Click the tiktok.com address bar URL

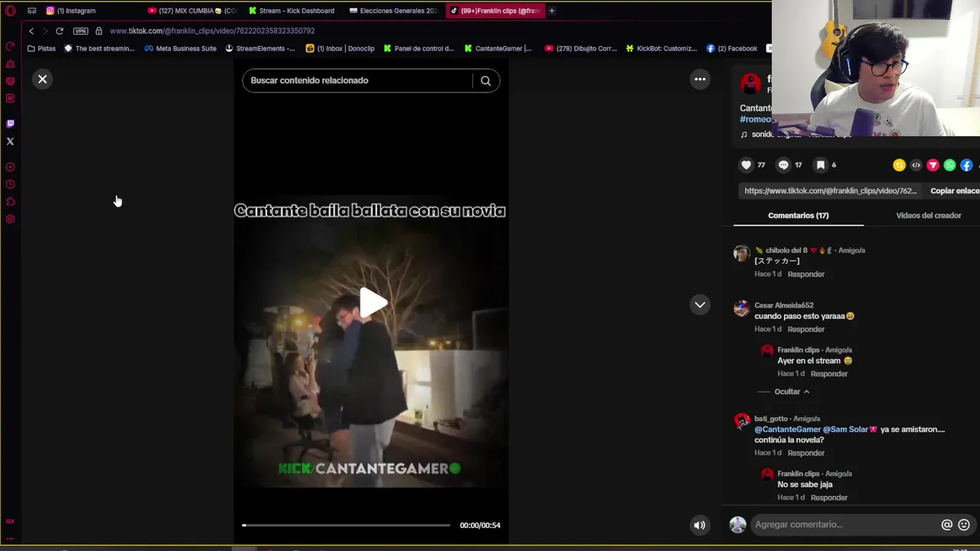click(x=212, y=31)
